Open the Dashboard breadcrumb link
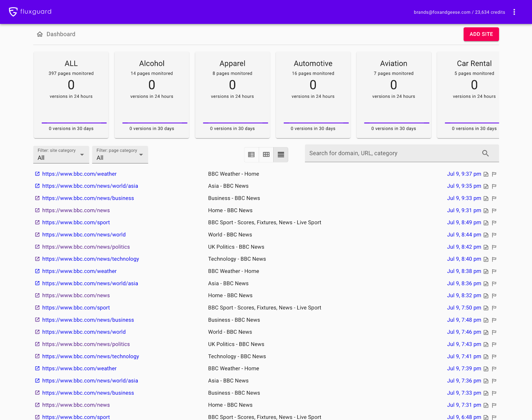The image size is (532, 420). [x=61, y=34]
